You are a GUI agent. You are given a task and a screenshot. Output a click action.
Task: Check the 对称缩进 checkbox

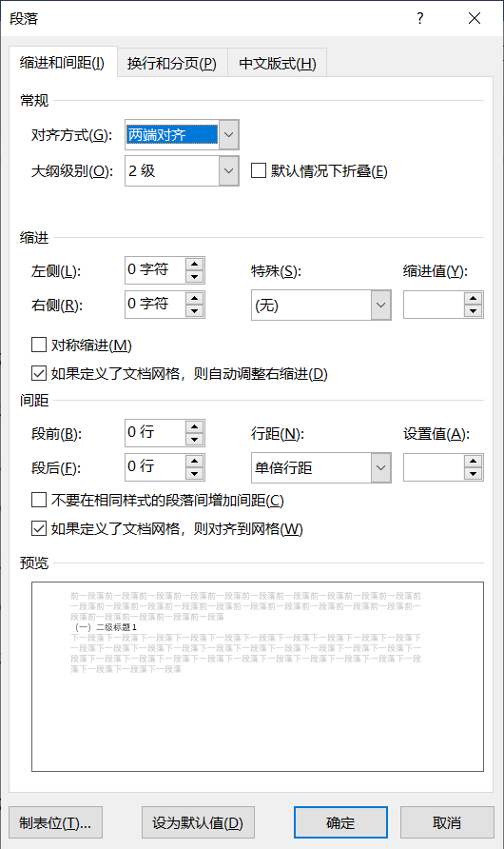click(39, 345)
